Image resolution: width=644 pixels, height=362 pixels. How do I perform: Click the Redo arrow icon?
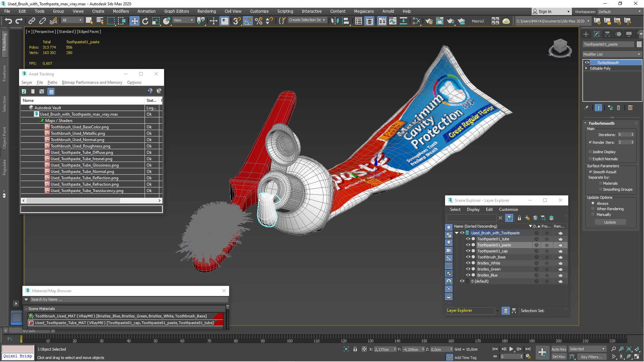[19, 21]
